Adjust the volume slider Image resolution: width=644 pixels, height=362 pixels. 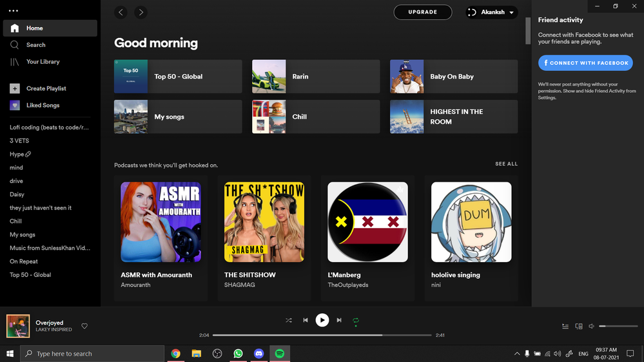point(618,327)
